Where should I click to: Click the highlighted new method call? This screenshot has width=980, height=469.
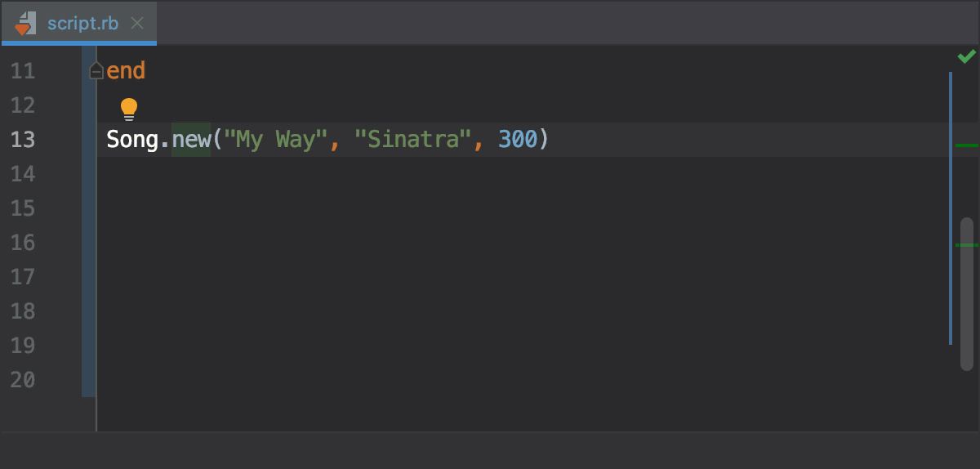click(x=191, y=140)
